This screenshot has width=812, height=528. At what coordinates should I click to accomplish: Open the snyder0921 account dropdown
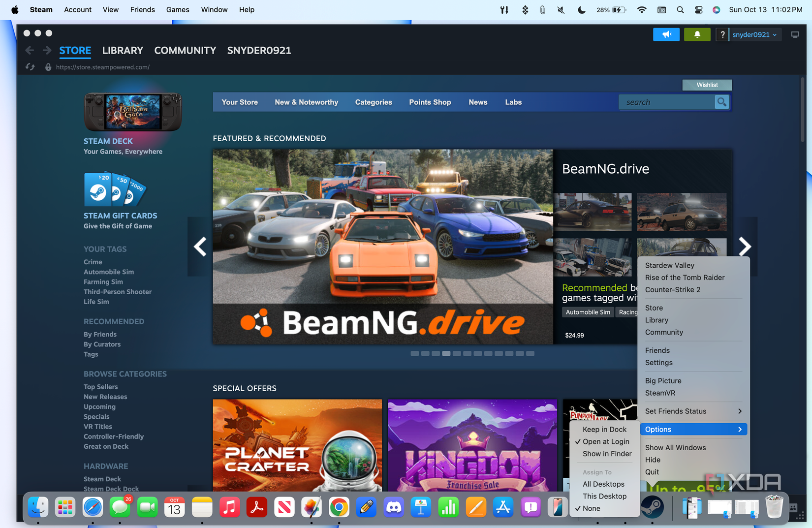point(754,34)
